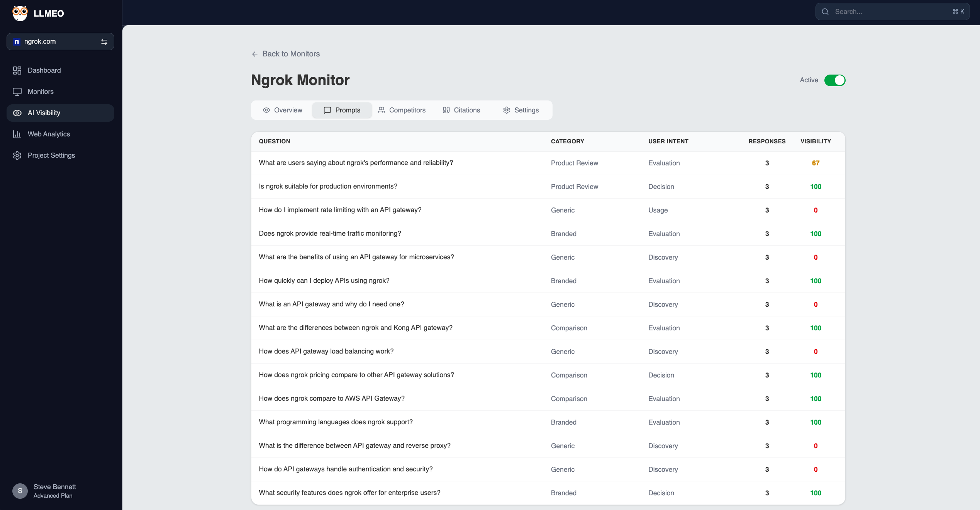Open the Competitors tab
This screenshot has height=510, width=980.
click(402, 110)
